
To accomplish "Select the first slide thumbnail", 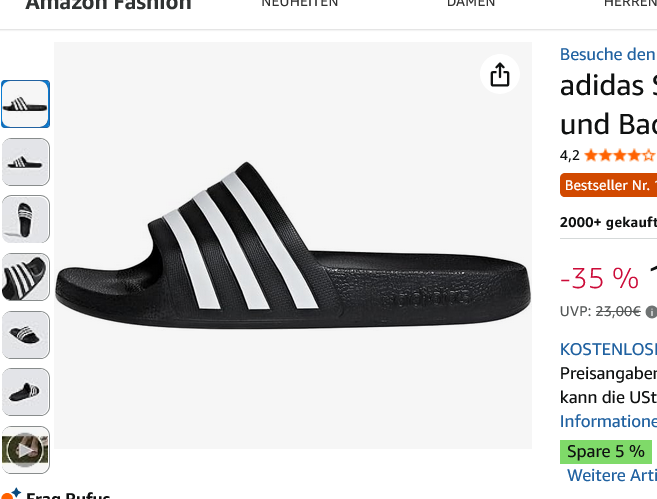I will click(x=26, y=104).
